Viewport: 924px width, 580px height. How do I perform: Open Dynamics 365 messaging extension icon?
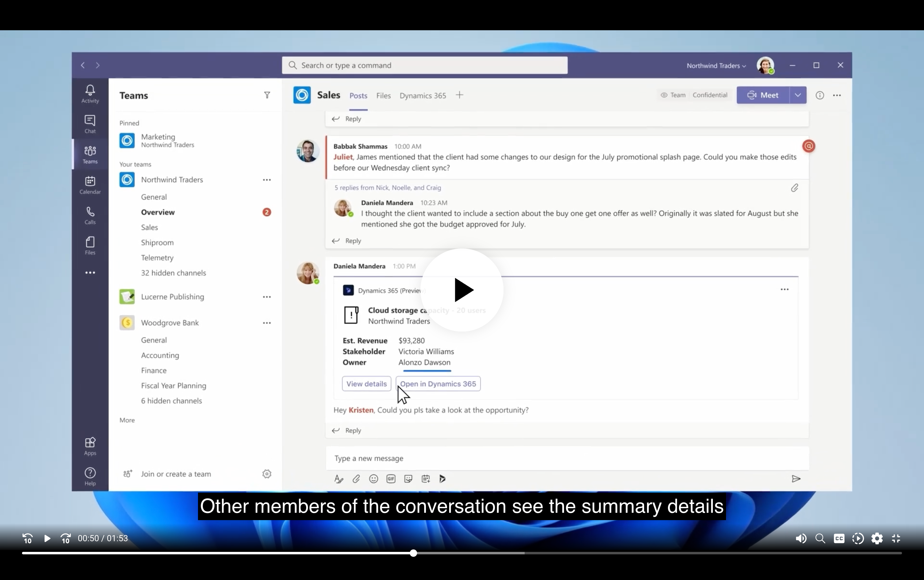click(443, 479)
